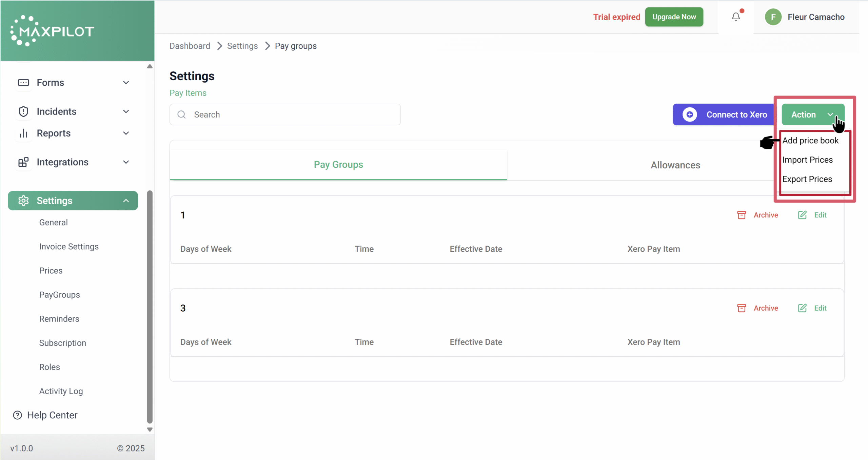868x460 pixels.
Task: Click the Archive icon for pay group 1
Action: coord(742,215)
